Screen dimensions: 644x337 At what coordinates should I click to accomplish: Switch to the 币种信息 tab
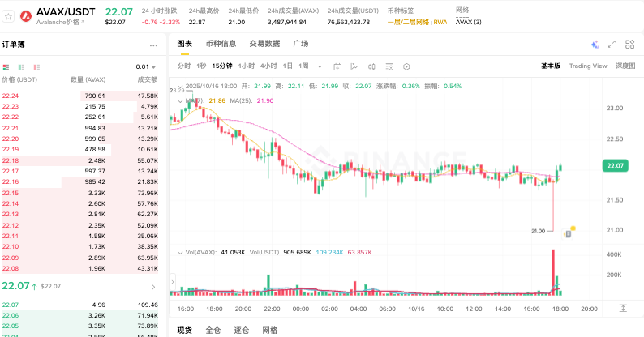221,44
